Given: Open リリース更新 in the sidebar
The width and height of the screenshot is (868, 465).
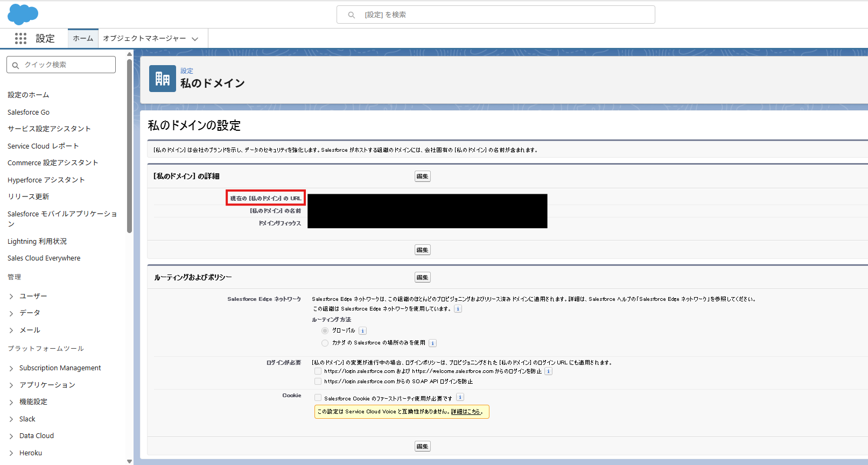Looking at the screenshot, I should click(29, 196).
